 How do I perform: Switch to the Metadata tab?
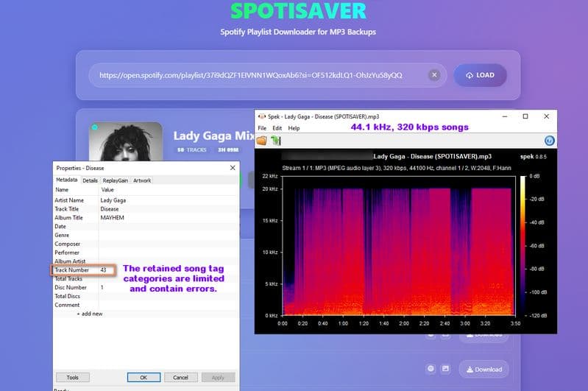coord(67,180)
